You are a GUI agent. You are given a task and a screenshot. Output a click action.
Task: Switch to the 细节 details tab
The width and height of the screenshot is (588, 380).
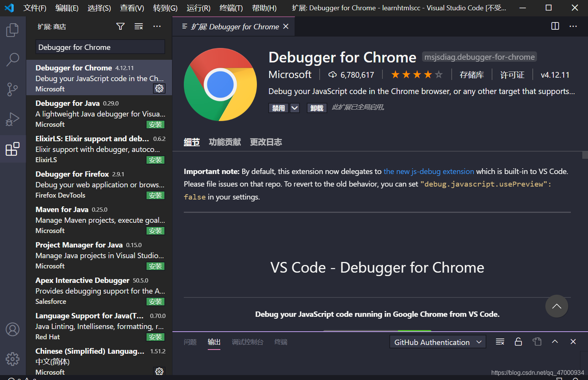coord(192,142)
